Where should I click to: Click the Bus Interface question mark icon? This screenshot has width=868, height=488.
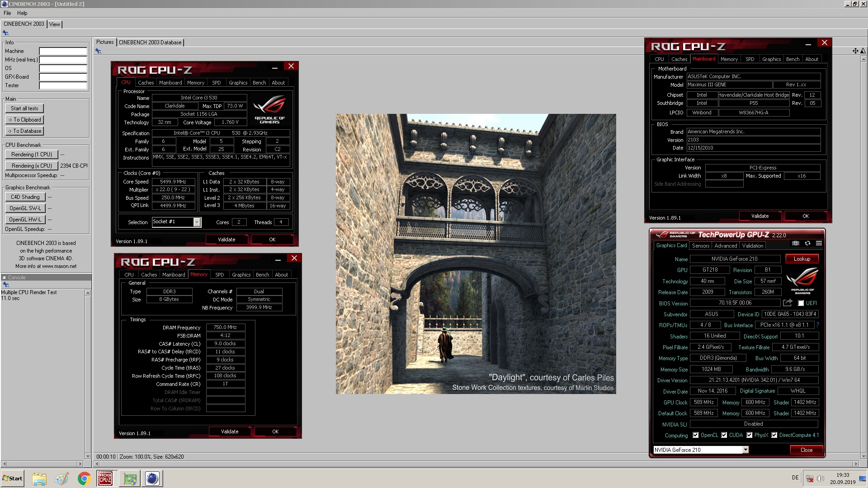817,325
